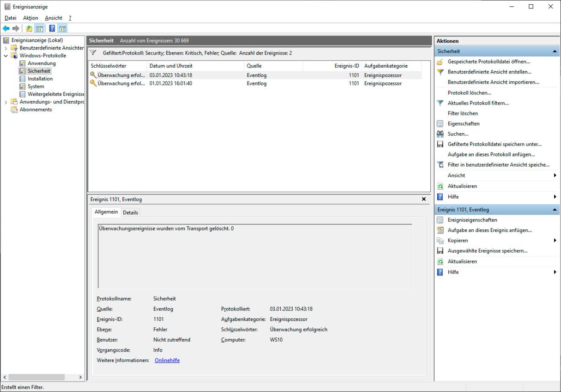
Task: Click the funnel icon beside Aktuelles Protokoll filtern
Action: point(440,103)
